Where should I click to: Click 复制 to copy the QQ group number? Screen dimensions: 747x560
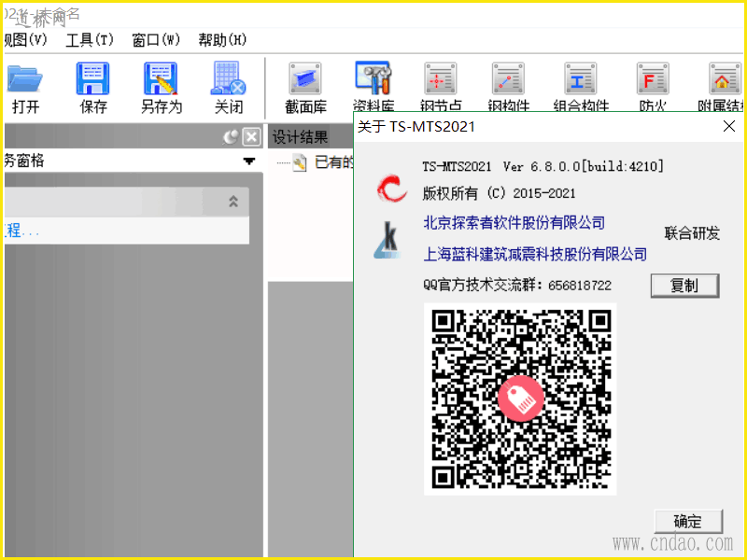click(x=684, y=286)
